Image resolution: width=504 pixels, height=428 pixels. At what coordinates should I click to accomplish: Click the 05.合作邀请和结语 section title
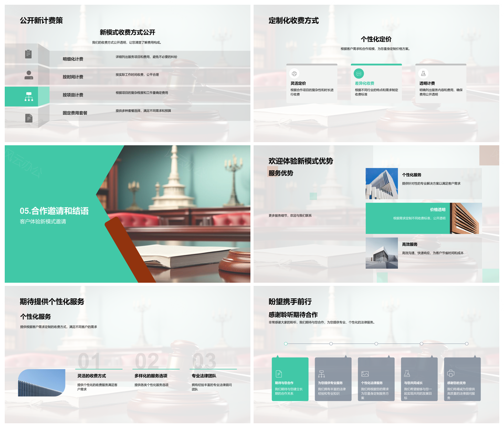(x=54, y=211)
